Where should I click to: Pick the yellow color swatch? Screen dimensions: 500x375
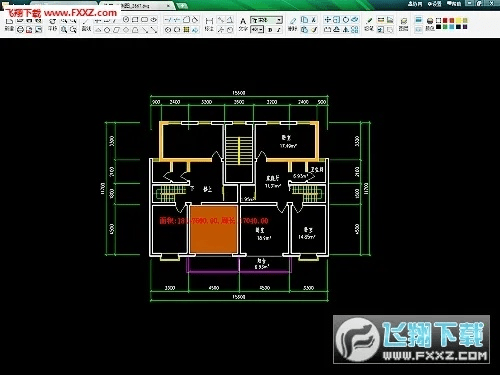[x=458, y=20]
